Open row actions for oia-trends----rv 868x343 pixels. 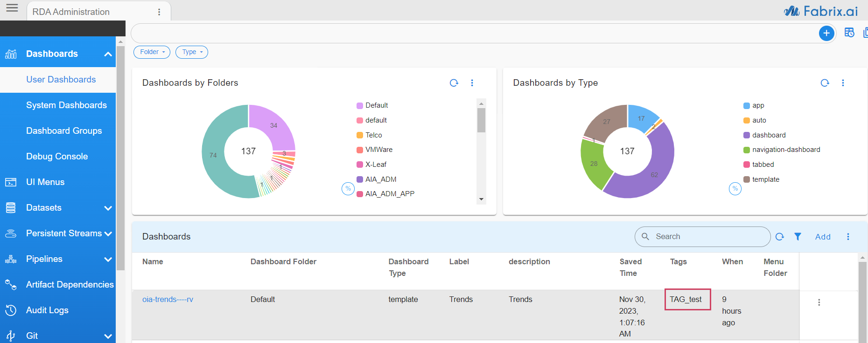[819, 302]
